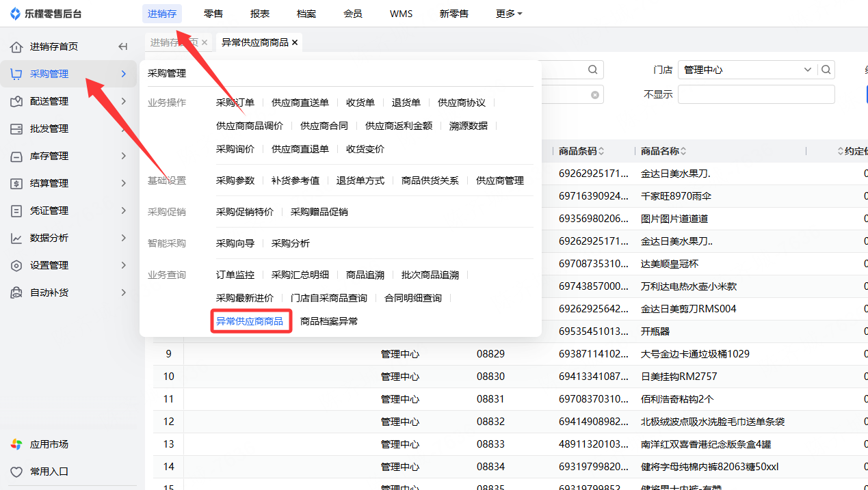868x490 pixels.
Task: Open 供应商合同 link
Action: tap(324, 126)
